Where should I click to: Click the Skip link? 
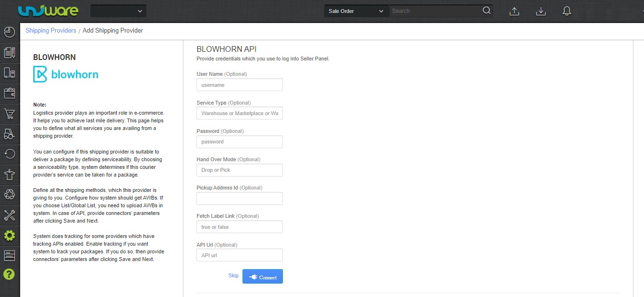(x=233, y=275)
